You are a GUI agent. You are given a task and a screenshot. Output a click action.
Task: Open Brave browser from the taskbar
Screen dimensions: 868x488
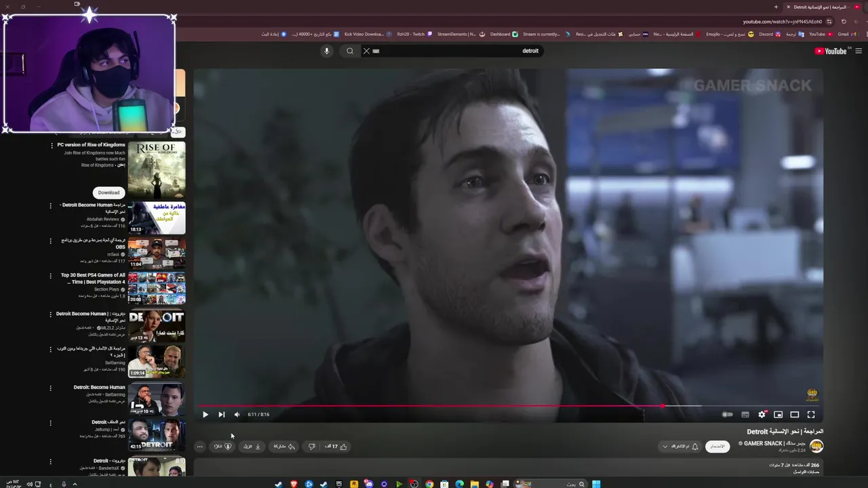tap(294, 484)
